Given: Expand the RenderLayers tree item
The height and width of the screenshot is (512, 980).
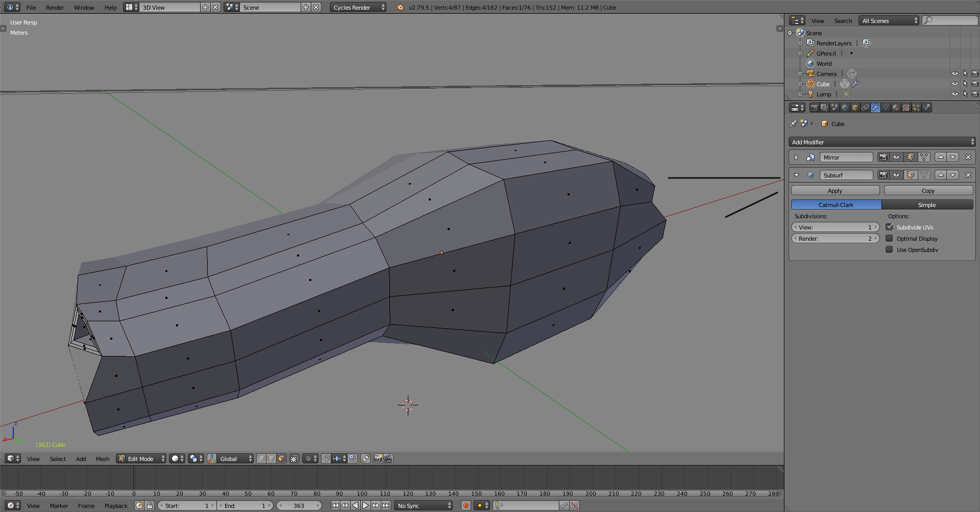Looking at the screenshot, I should point(800,43).
